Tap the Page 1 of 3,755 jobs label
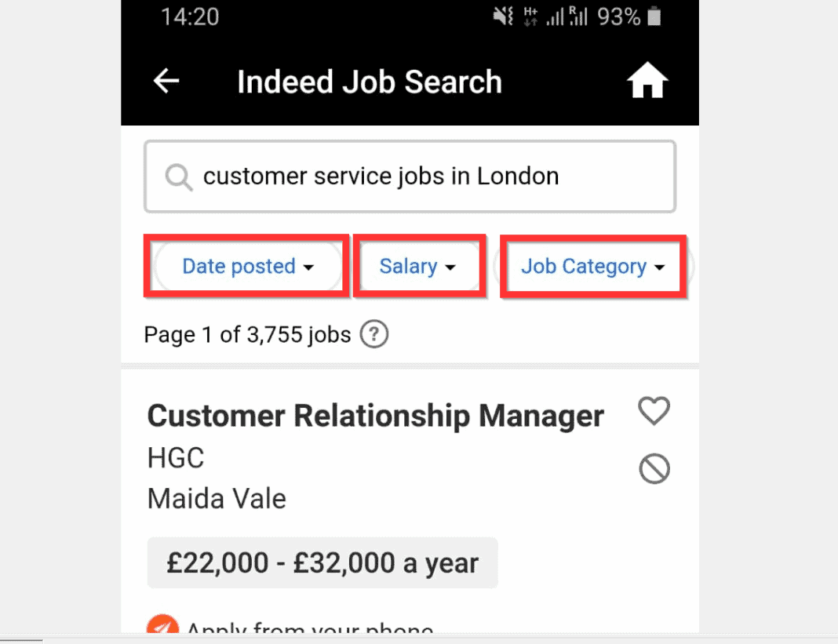Viewport: 838px width, 644px height. pos(247,334)
